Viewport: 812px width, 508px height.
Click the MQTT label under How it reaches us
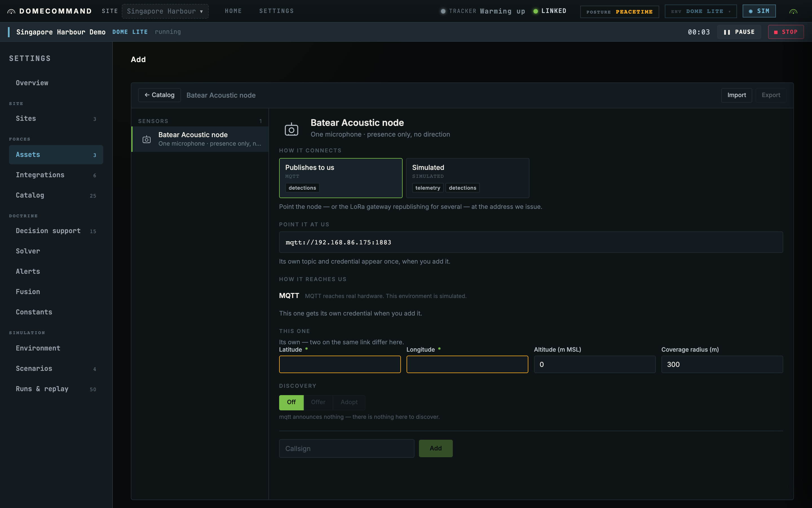coord(289,296)
